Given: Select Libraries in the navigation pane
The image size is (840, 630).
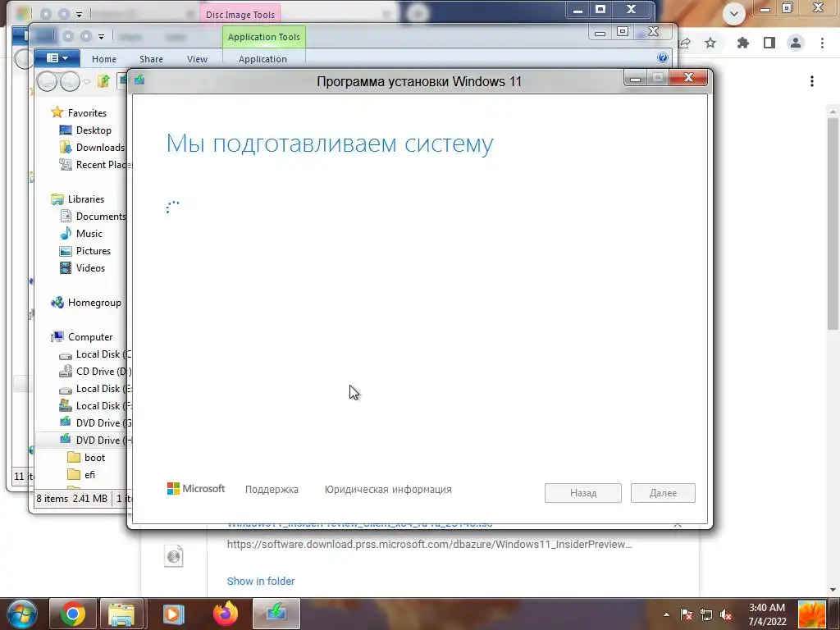Looking at the screenshot, I should [x=85, y=199].
